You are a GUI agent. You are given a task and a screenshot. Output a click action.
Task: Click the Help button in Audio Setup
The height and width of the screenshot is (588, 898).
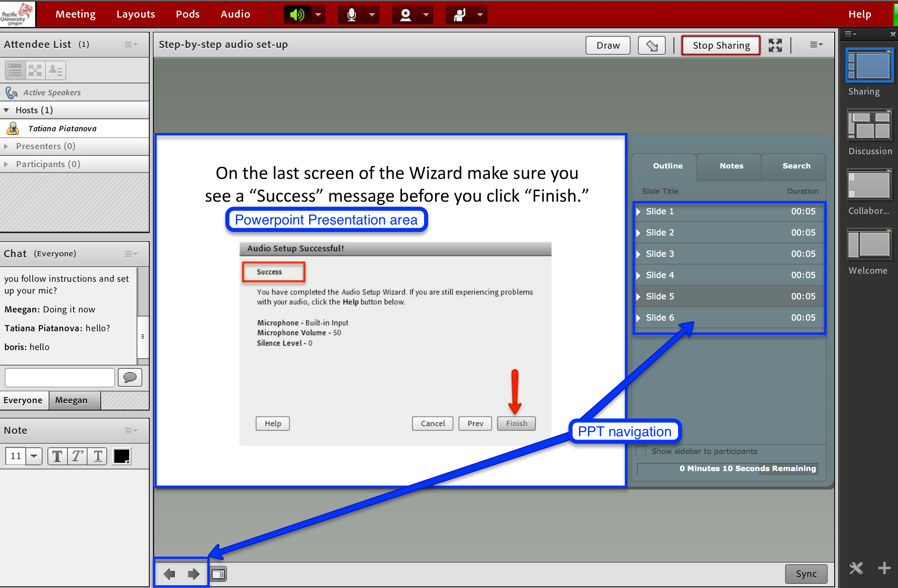pyautogui.click(x=274, y=423)
